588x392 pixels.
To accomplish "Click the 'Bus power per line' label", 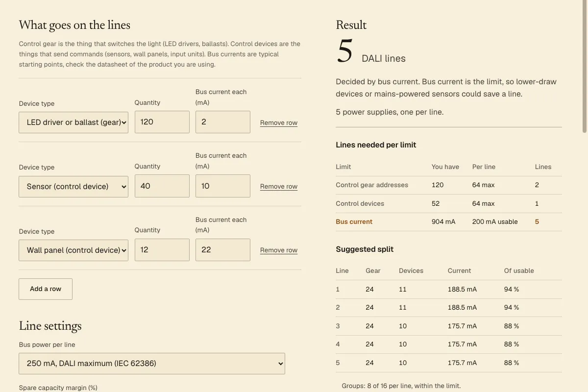I will 47,345.
